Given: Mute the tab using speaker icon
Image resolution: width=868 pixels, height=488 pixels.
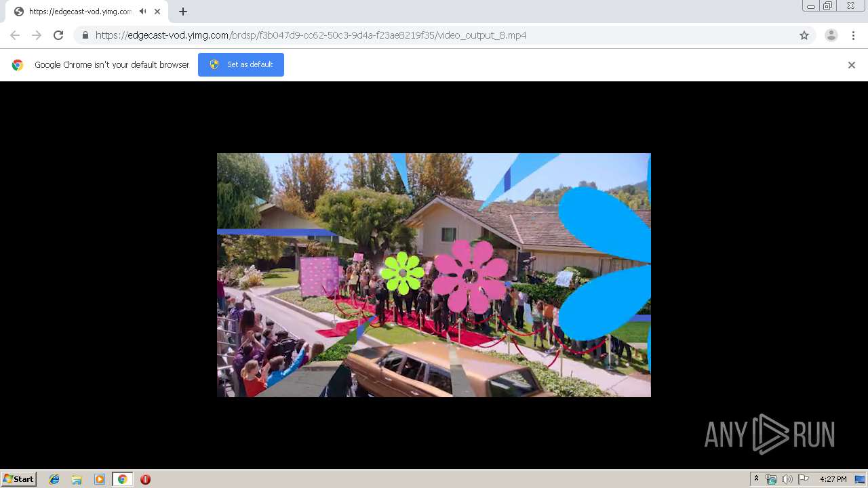Looking at the screenshot, I should [142, 12].
